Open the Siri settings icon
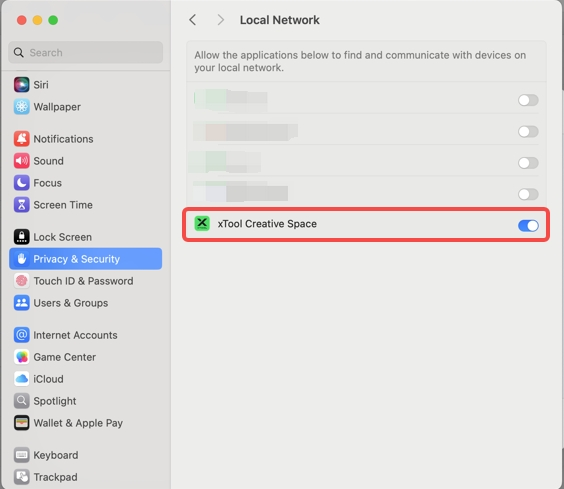The image size is (564, 489). pyautogui.click(x=22, y=85)
